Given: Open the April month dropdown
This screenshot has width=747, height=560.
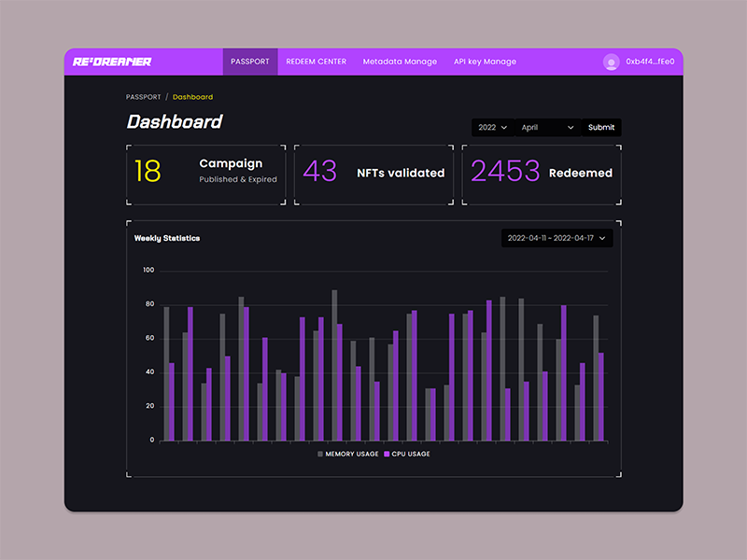Looking at the screenshot, I should pyautogui.click(x=547, y=128).
